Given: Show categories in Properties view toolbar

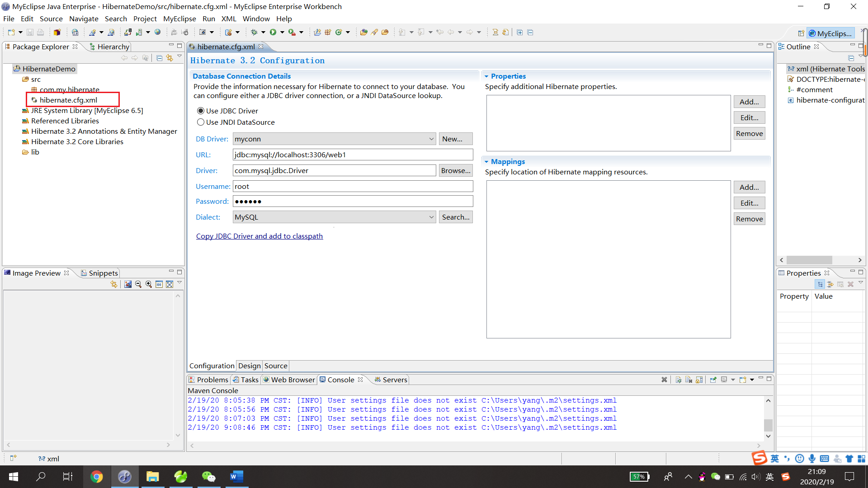Looking at the screenshot, I should 820,284.
